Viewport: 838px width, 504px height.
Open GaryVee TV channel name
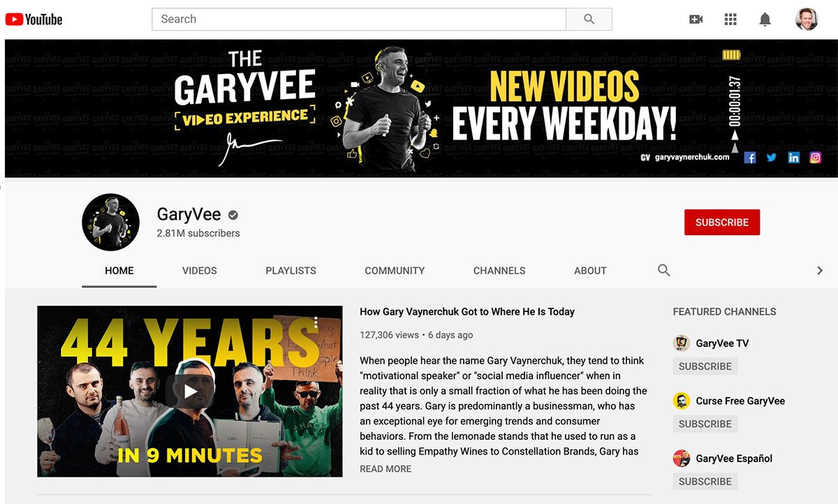point(722,343)
